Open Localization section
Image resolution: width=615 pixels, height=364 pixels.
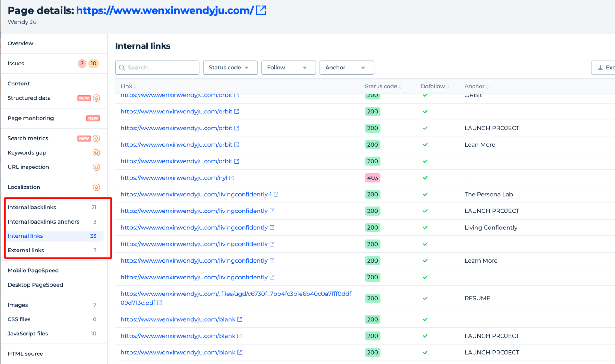pos(24,187)
